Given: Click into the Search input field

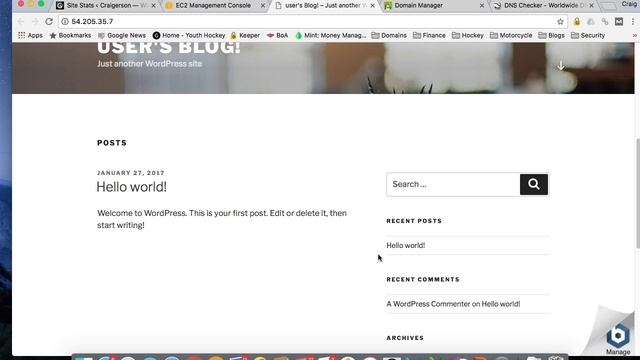Looking at the screenshot, I should pyautogui.click(x=453, y=184).
